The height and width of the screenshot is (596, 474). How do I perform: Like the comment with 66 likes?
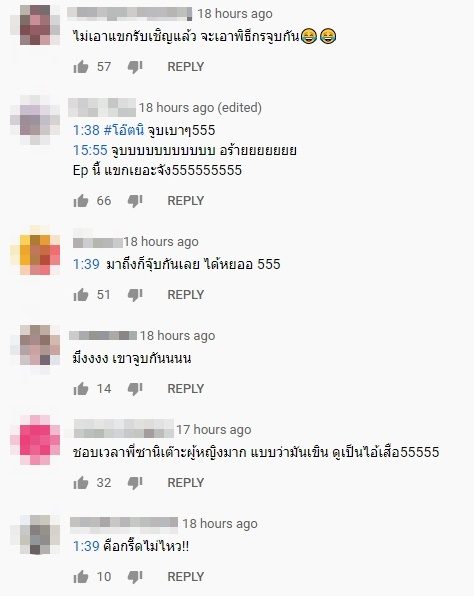pos(81,201)
